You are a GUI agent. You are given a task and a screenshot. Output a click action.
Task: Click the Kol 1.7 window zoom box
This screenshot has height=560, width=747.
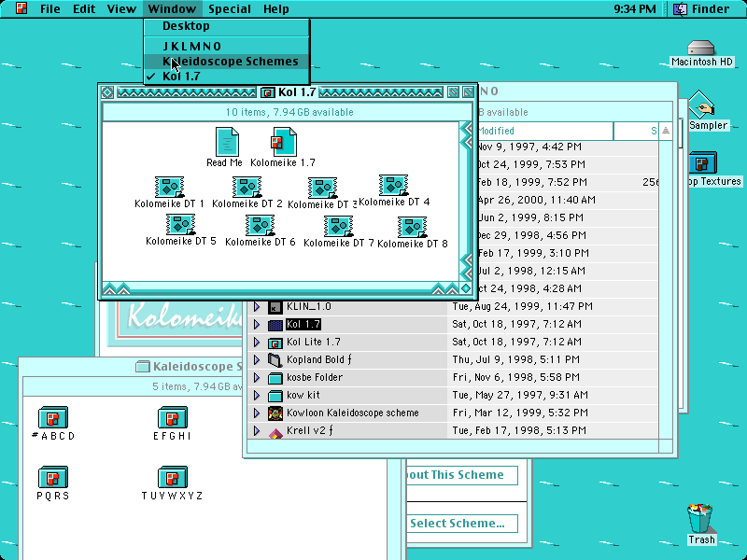(453, 91)
